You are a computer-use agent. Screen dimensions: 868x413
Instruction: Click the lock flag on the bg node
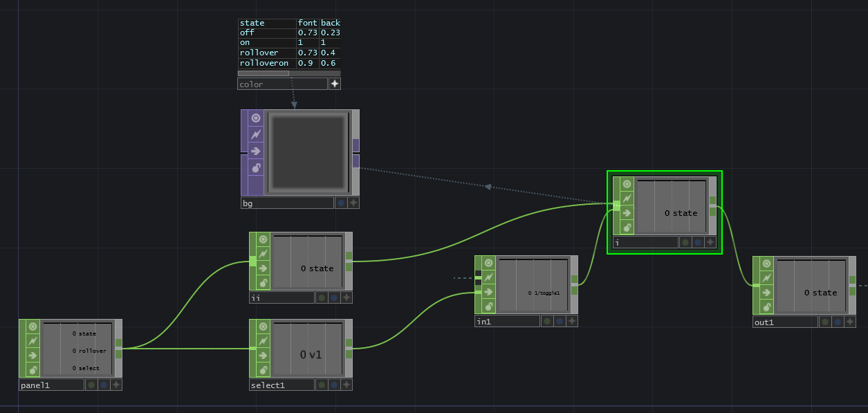(255, 168)
